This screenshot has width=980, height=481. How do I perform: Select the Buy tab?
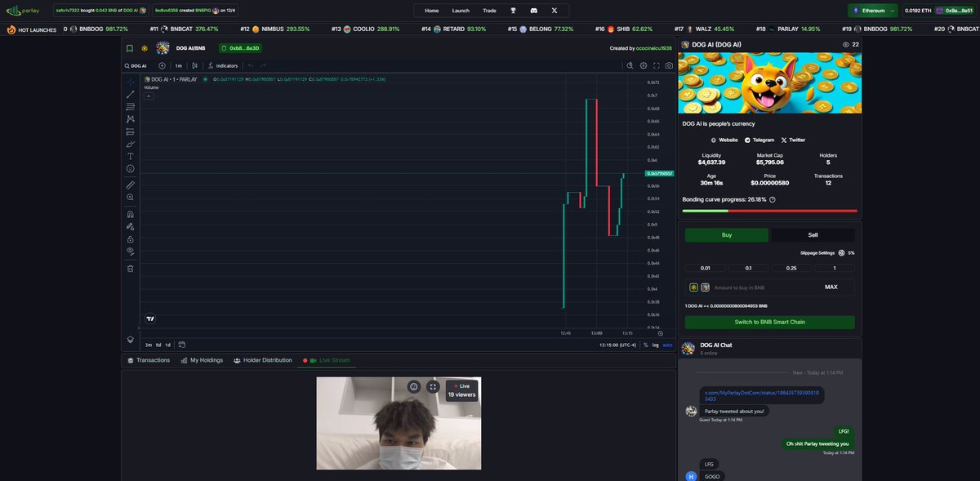tap(727, 235)
